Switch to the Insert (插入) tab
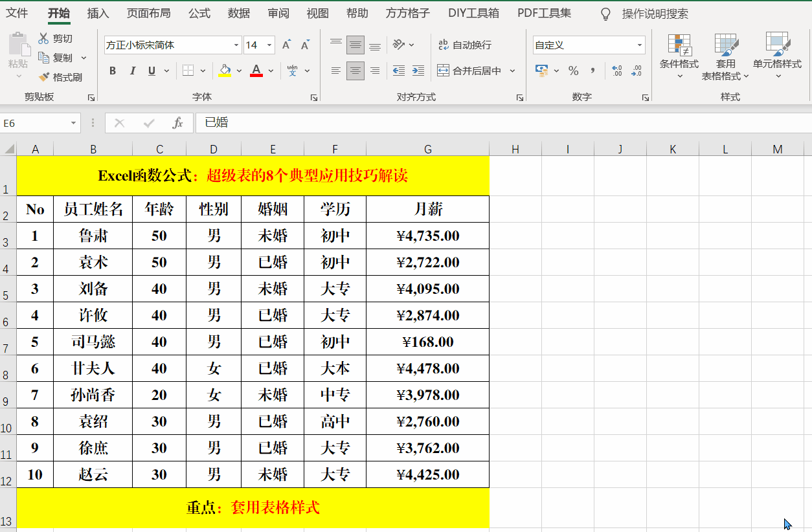The width and height of the screenshot is (812, 532). tap(98, 13)
